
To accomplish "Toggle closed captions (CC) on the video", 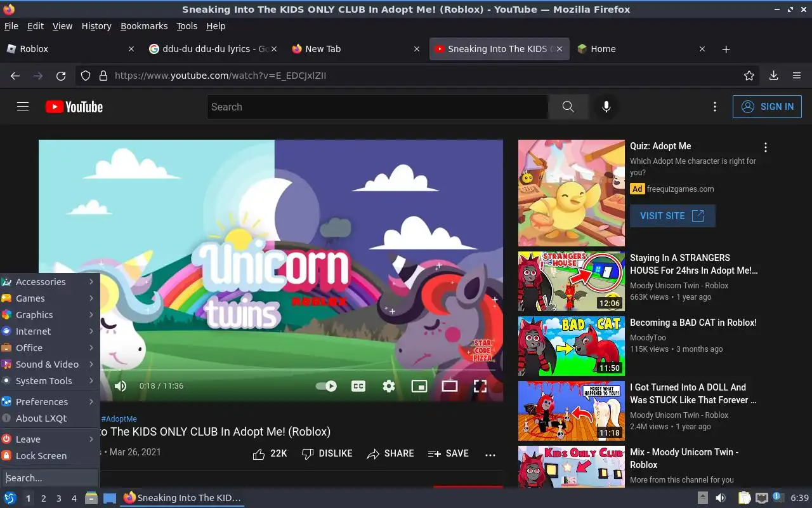I will pos(358,386).
